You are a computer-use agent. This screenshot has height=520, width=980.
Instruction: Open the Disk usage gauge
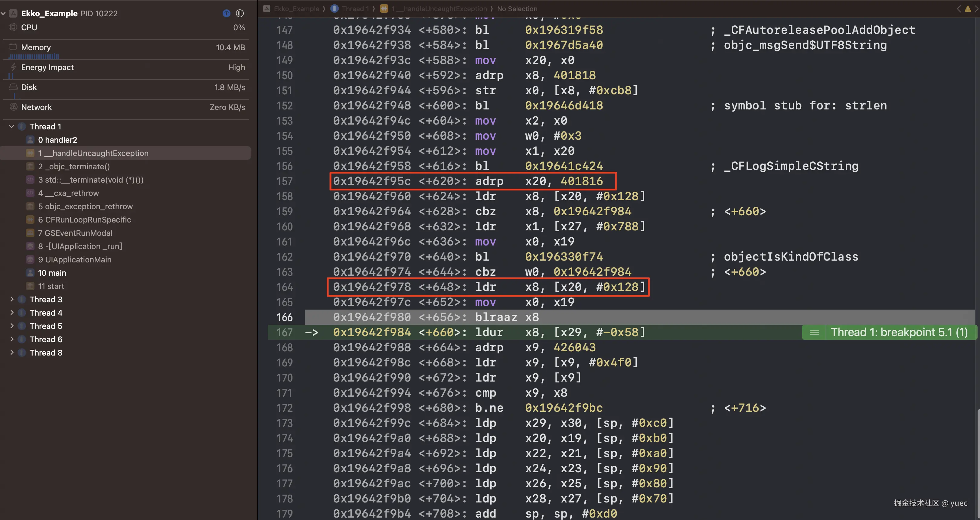(126, 87)
